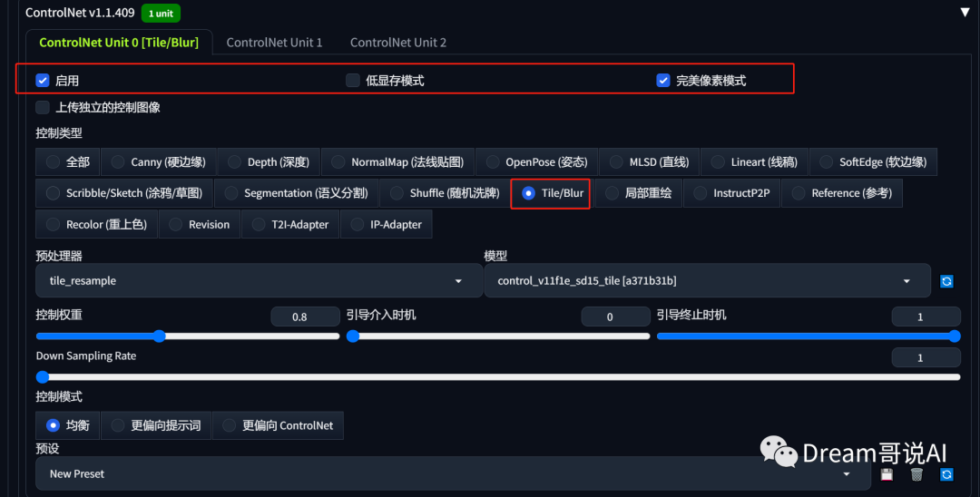Screen dimensions: 980x497
Task: Click the 引导终止时机 slider
Action: pos(808,336)
